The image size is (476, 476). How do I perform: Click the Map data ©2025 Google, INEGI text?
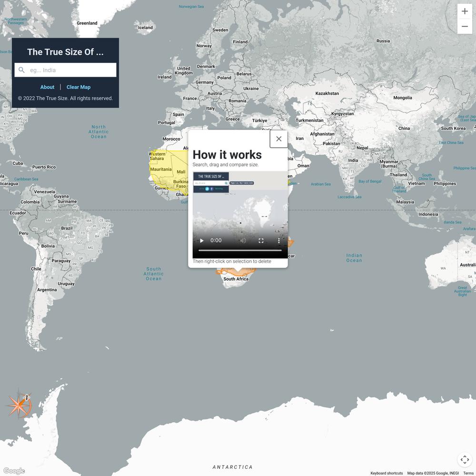(433, 473)
